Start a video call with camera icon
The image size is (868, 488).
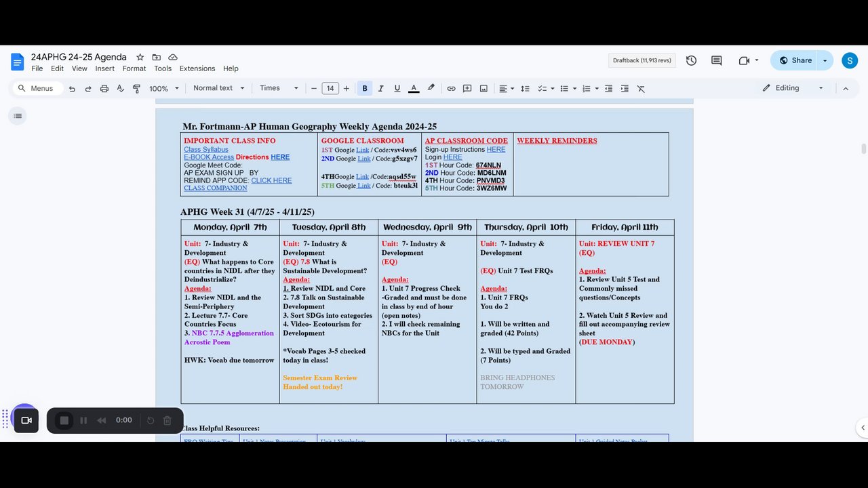click(x=744, y=60)
